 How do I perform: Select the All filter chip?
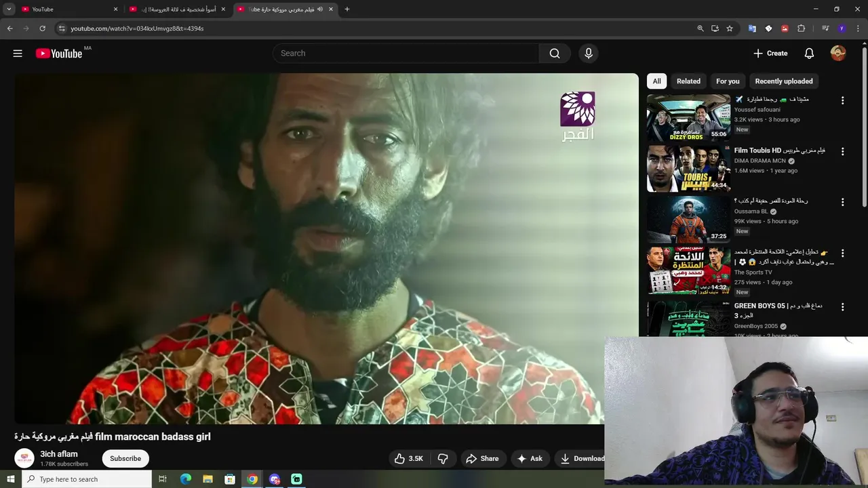pyautogui.click(x=656, y=81)
